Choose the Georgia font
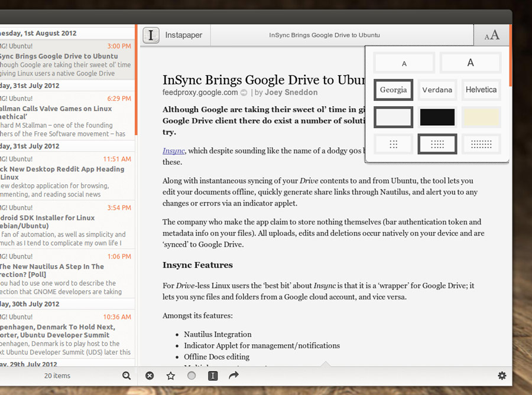The height and width of the screenshot is (395, 532). [393, 90]
